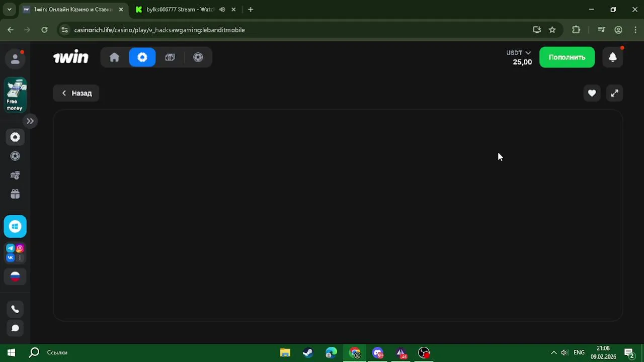View site information icon in address bar
The image size is (644, 362).
(64, 30)
